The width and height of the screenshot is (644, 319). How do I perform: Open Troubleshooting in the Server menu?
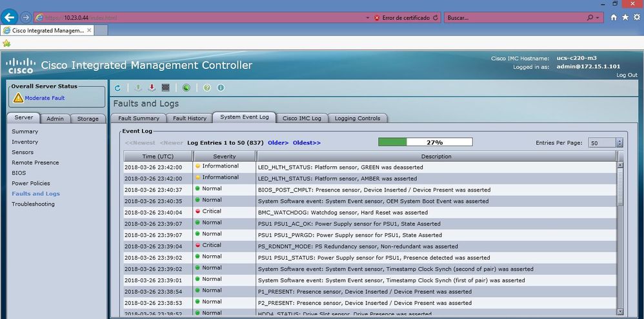click(x=33, y=204)
